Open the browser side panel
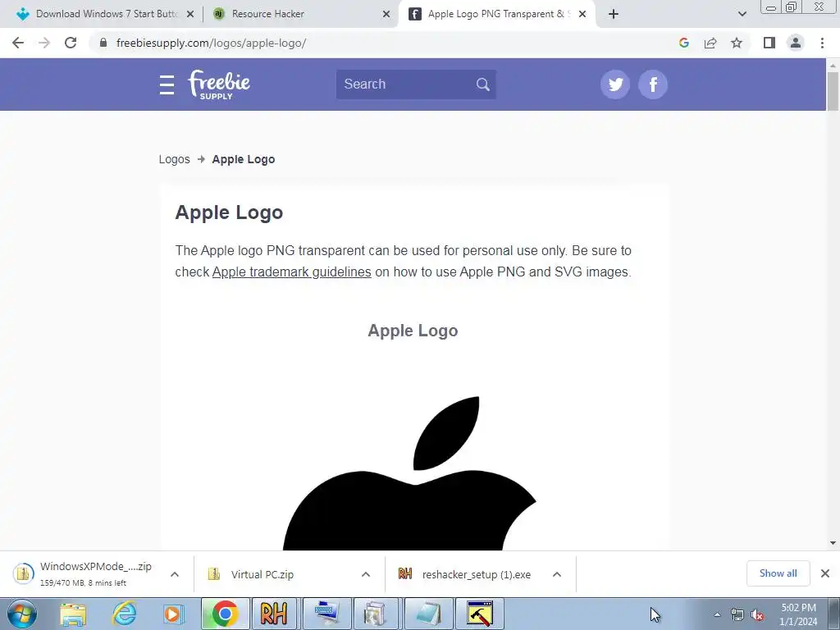This screenshot has width=840, height=630. tap(769, 43)
